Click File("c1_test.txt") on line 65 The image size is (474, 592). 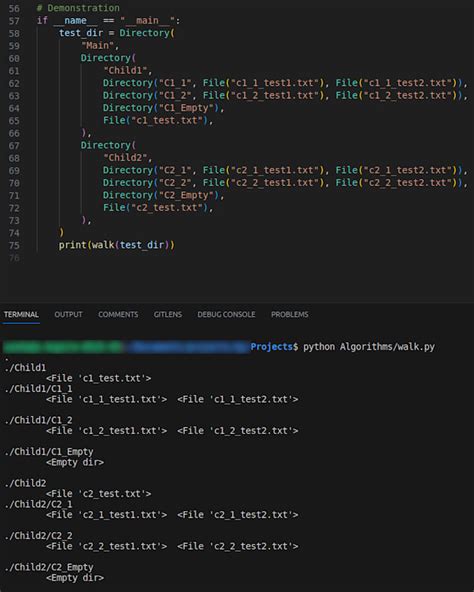click(x=156, y=120)
